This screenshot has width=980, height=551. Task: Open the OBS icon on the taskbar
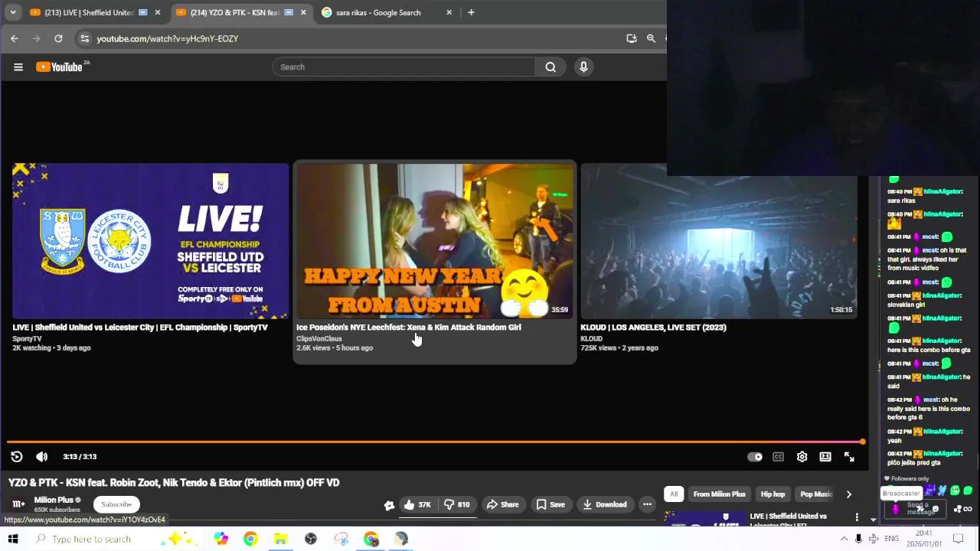[311, 539]
